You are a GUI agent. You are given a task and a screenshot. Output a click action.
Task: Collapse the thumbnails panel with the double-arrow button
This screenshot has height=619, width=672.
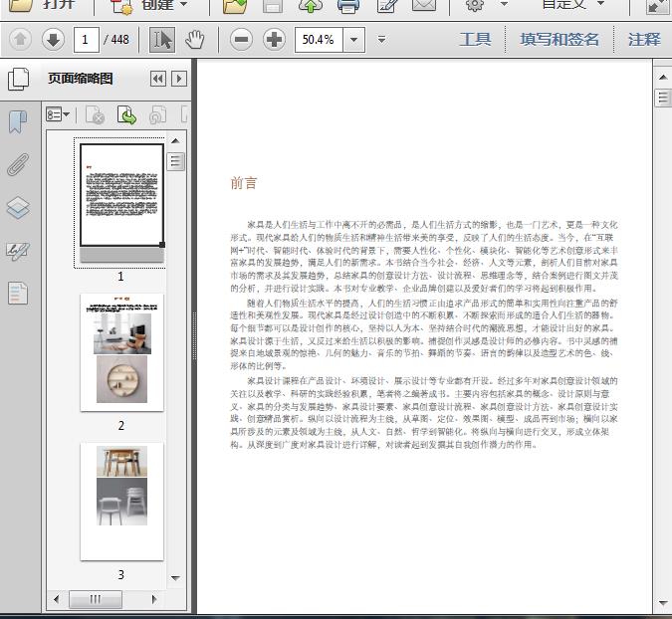(158, 79)
